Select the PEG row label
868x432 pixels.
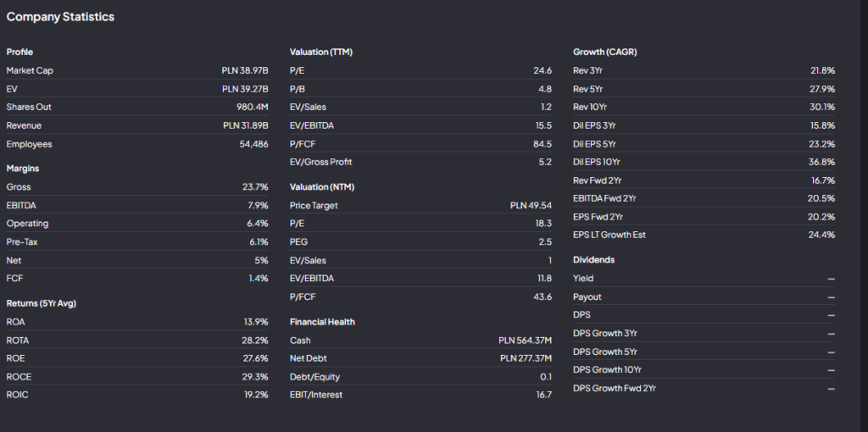click(x=298, y=242)
